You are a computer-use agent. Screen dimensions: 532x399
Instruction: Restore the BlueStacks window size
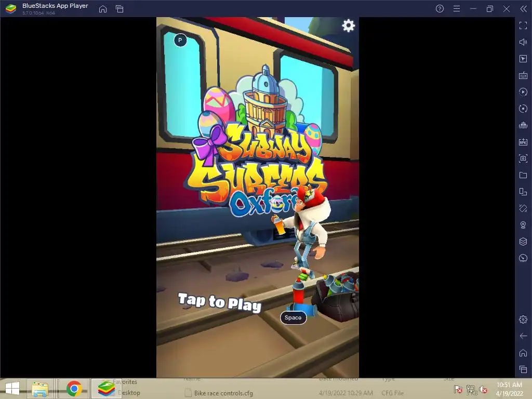[x=489, y=9]
